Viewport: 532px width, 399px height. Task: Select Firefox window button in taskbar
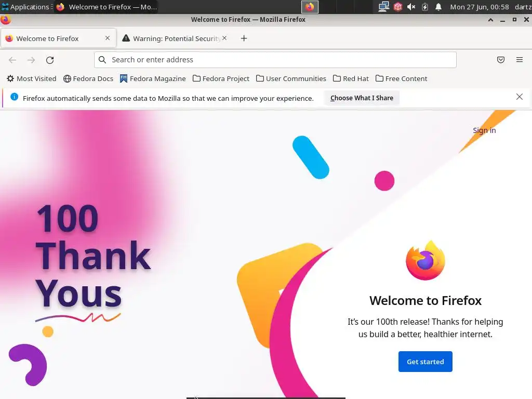107,7
